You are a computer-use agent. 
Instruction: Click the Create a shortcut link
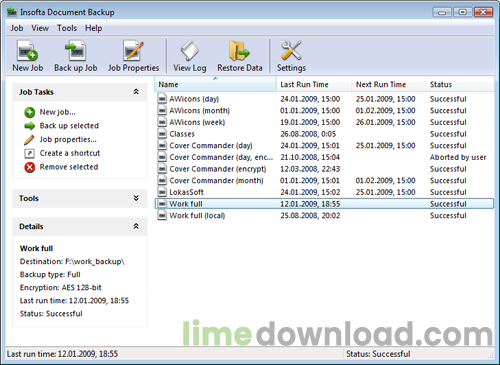pyautogui.click(x=70, y=153)
